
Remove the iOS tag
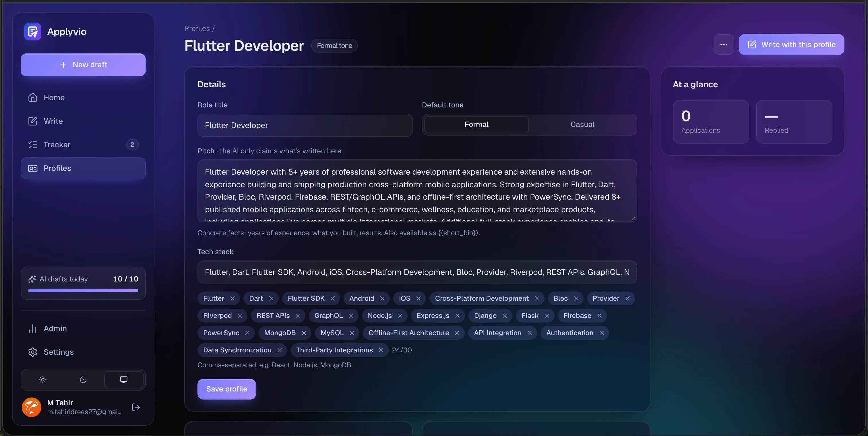click(418, 298)
